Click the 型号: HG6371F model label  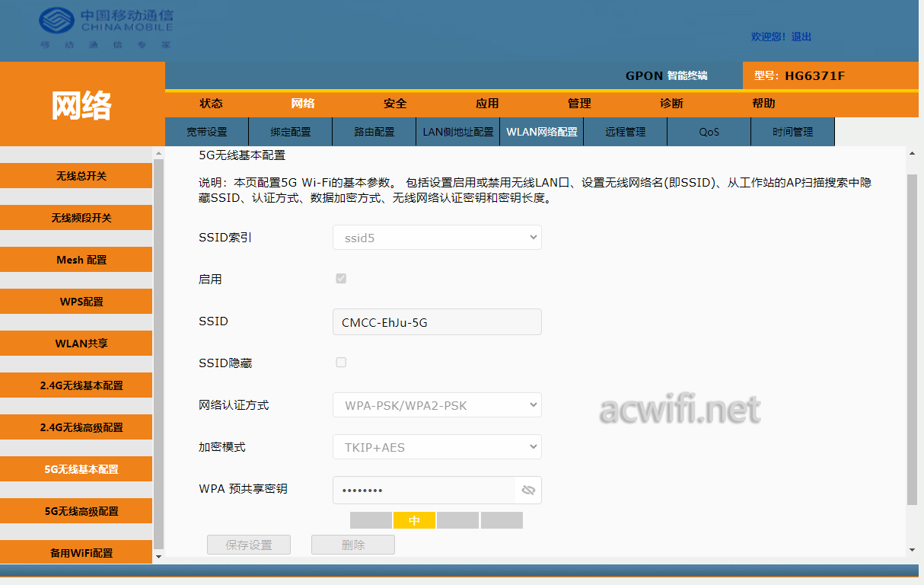pyautogui.click(x=799, y=75)
